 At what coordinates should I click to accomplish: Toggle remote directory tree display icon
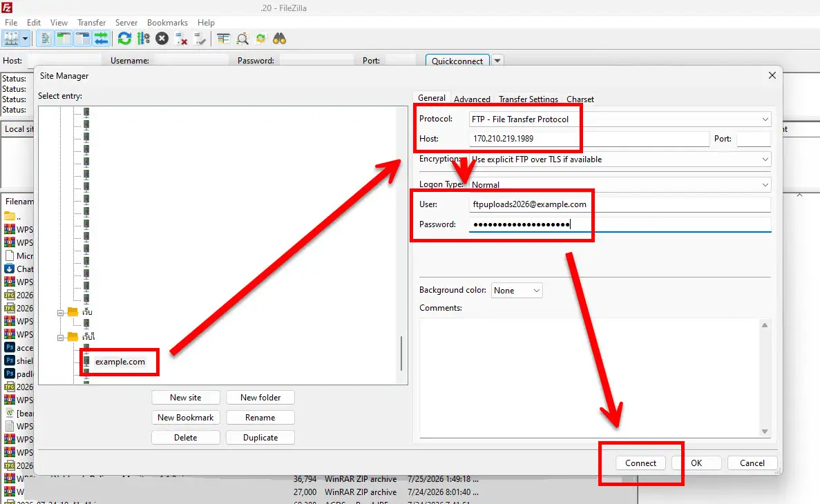pos(83,39)
